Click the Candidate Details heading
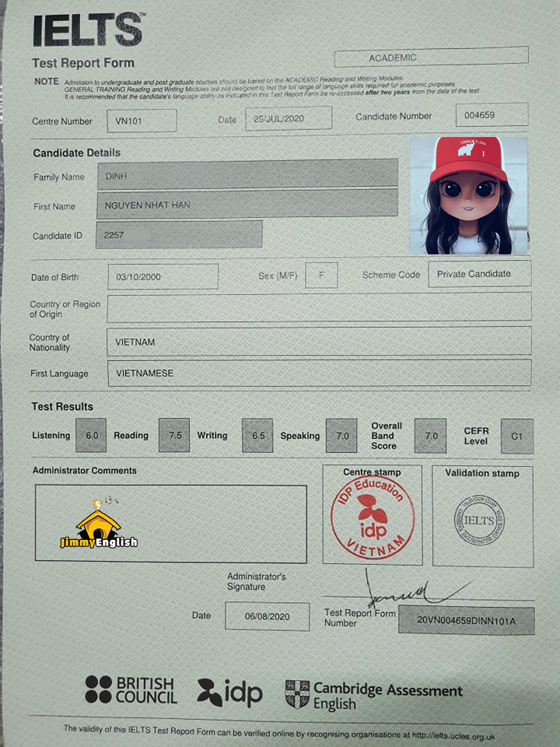 point(77,153)
